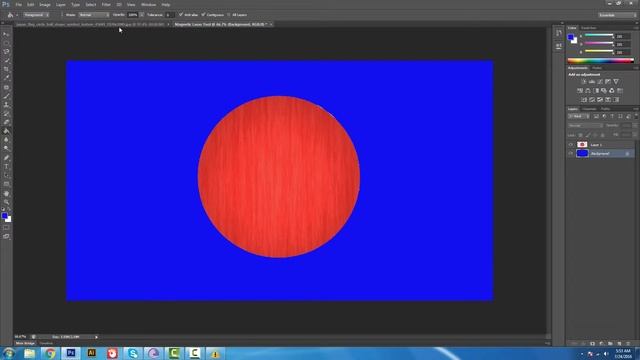640x360 pixels.
Task: Toggle the Anti-alias checkbox
Action: 181,15
